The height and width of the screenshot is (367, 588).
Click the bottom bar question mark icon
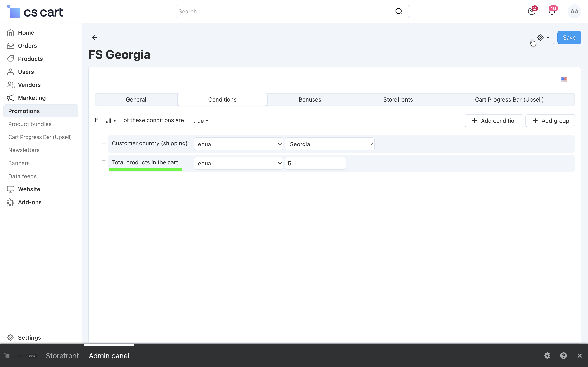563,356
